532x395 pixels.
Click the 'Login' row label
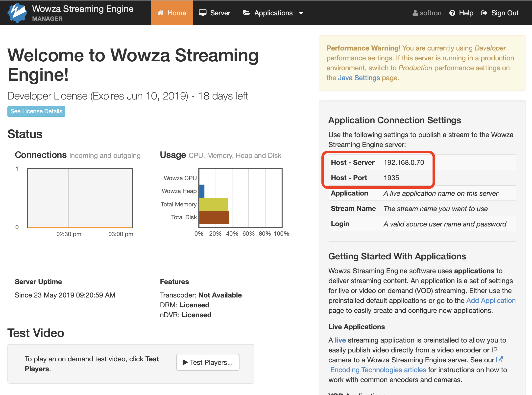pos(340,224)
